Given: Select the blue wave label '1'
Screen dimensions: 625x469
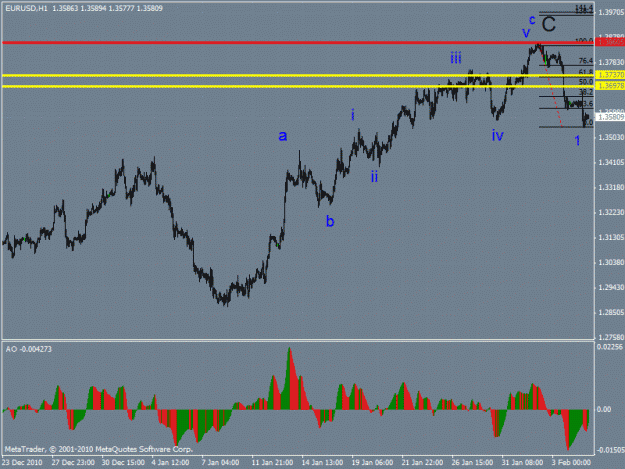Looking at the screenshot, I should click(x=577, y=140).
